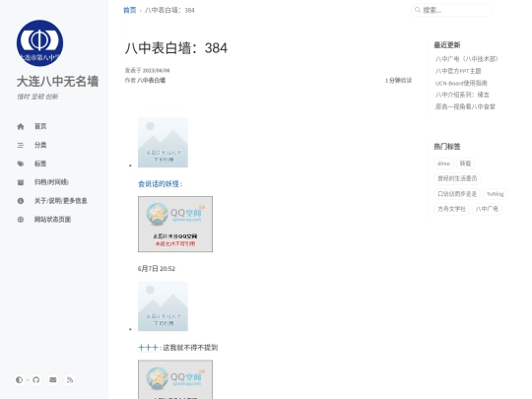
Task: Select the 八中广电 tag pill
Action: pos(487,209)
